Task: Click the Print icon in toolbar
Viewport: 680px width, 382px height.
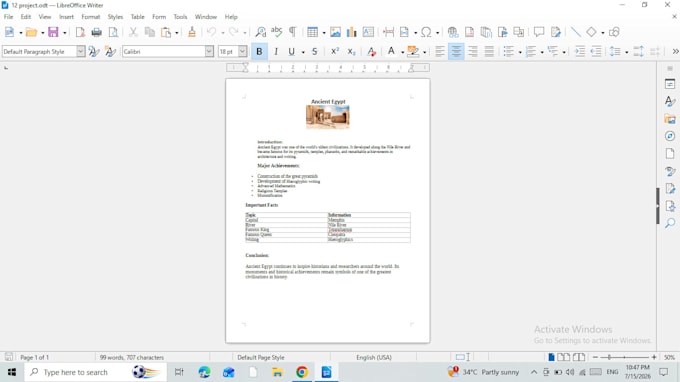Action: click(x=96, y=32)
